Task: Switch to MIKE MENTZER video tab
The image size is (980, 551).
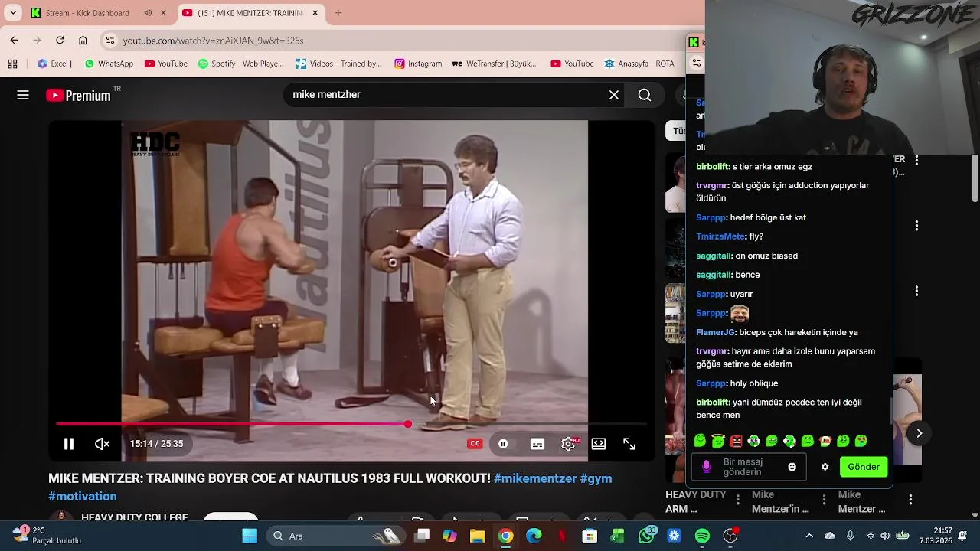Action: [x=250, y=13]
